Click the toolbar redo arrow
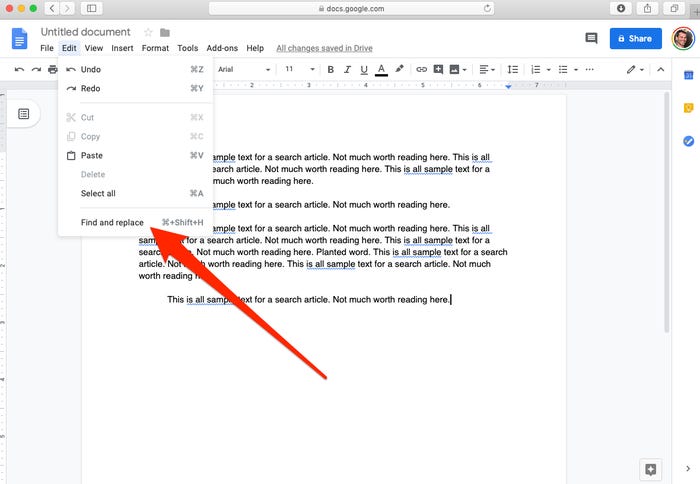The height and width of the screenshot is (484, 700). (x=36, y=69)
